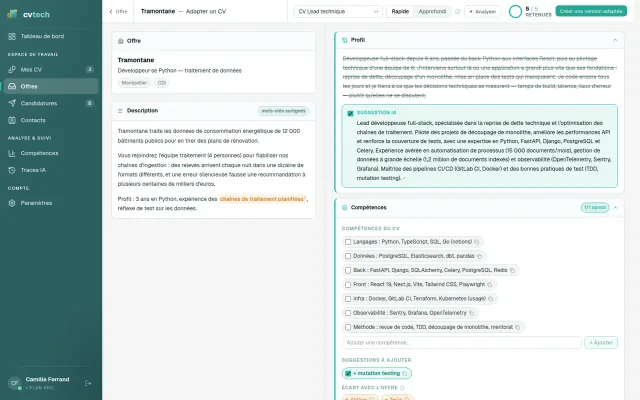The height and width of the screenshot is (400, 640).
Task: Open Paramètres in sidebar
Action: click(x=51, y=203)
